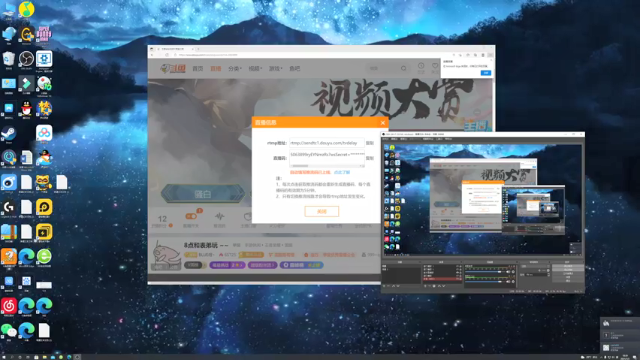Open the QQ Games pirate penguin shortcut
Screen dimensions: 640x360
pos(44,158)
